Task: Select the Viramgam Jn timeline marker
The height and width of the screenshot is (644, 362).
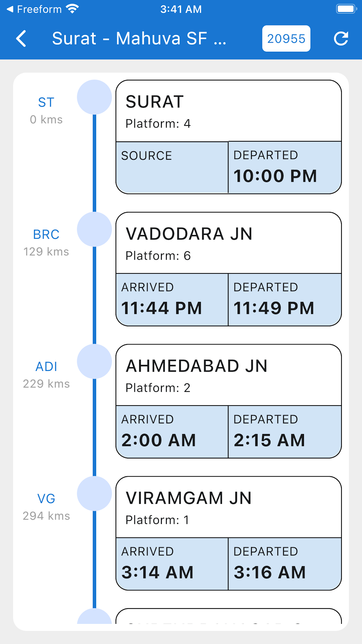Action: point(94,494)
